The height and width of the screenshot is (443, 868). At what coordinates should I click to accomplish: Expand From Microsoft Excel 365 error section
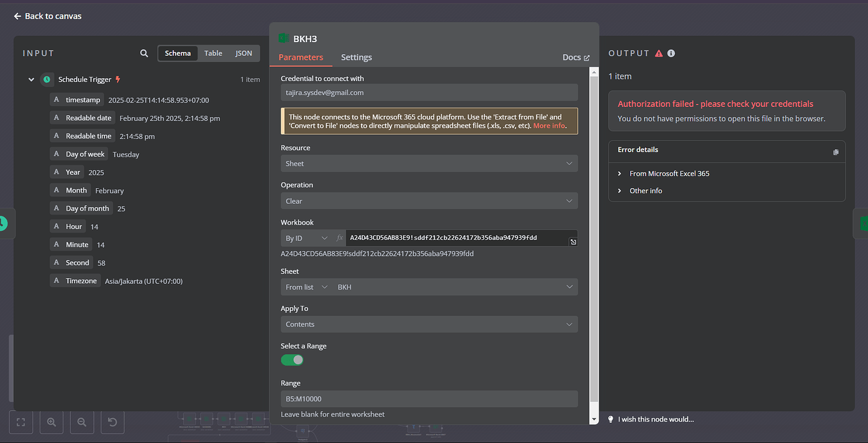click(x=669, y=174)
